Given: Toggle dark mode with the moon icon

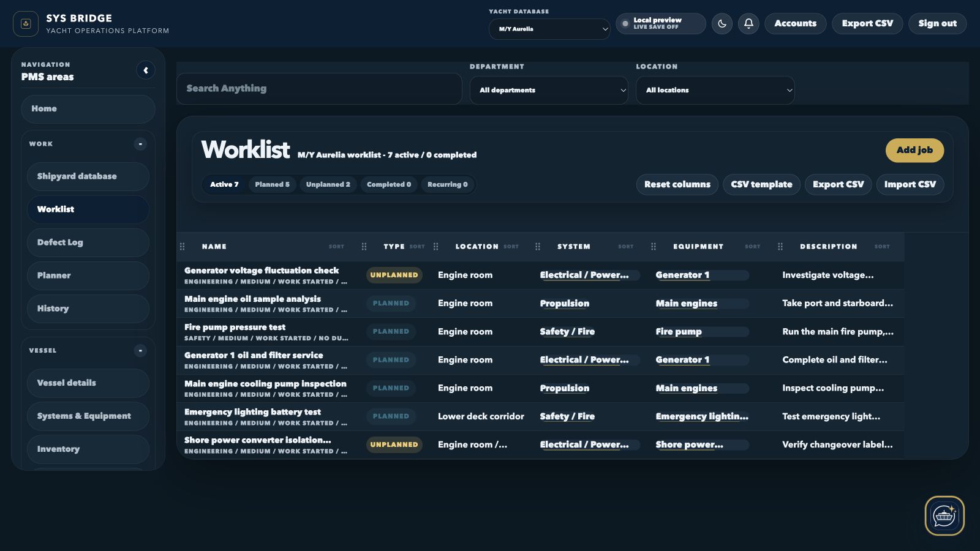Looking at the screenshot, I should click(x=722, y=23).
